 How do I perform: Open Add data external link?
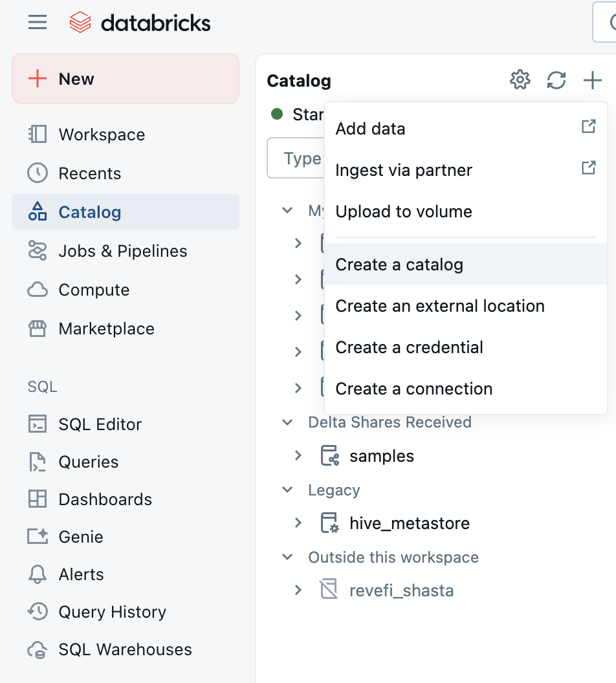click(x=370, y=129)
